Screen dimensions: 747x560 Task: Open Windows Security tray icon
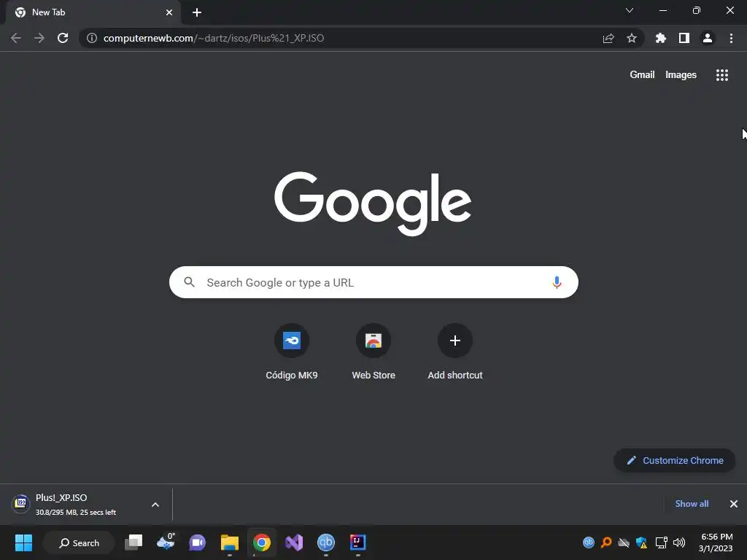point(641,542)
